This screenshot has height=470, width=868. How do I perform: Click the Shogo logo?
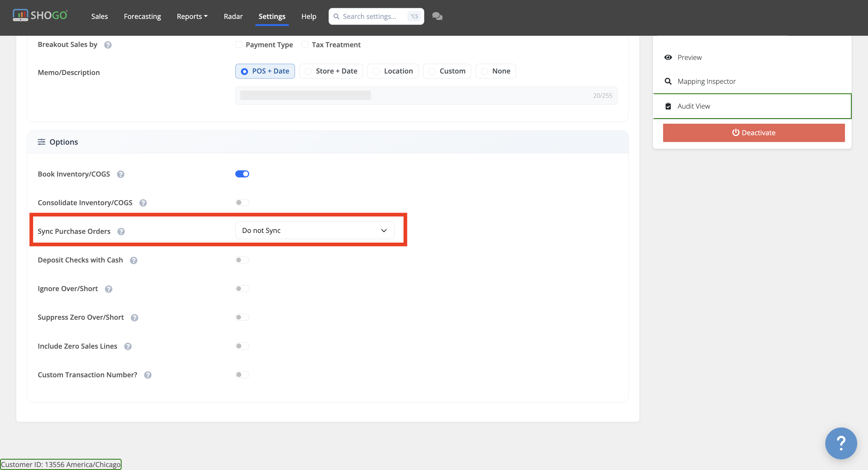coord(40,15)
